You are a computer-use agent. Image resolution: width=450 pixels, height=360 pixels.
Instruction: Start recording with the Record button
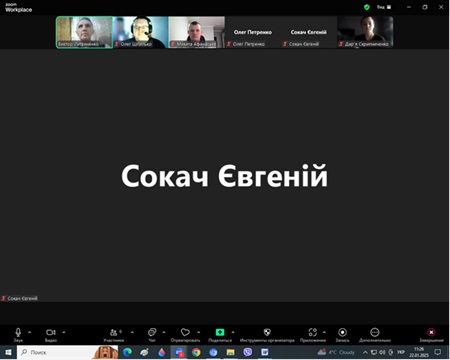pos(342,335)
